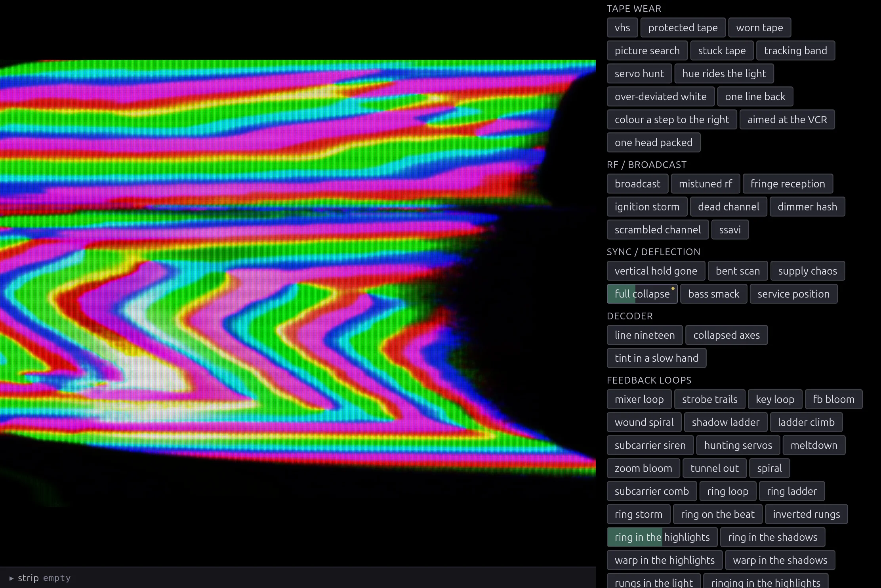Viewport: 881px width, 588px height.
Task: Choose the aimed at the VCR preset
Action: [x=787, y=120]
